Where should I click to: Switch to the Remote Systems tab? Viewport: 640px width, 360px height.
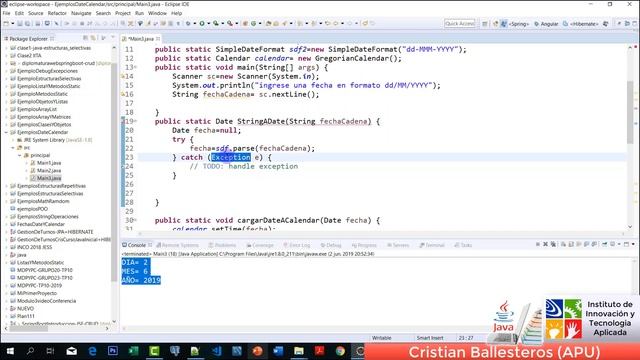(178, 245)
